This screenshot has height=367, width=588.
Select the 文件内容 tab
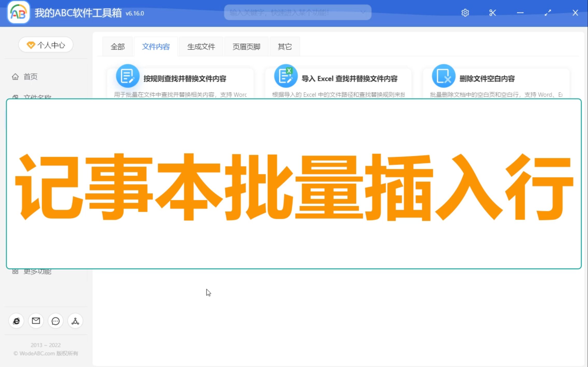pyautogui.click(x=156, y=47)
